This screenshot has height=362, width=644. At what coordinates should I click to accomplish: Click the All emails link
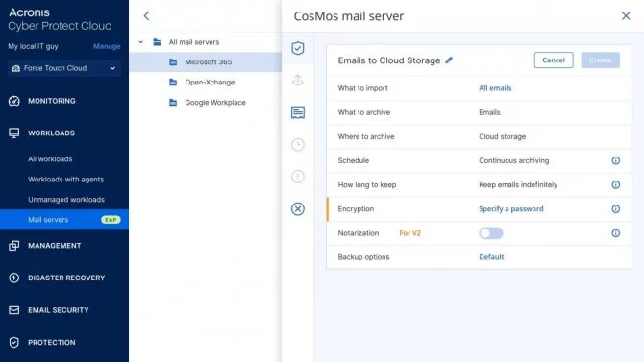(495, 88)
